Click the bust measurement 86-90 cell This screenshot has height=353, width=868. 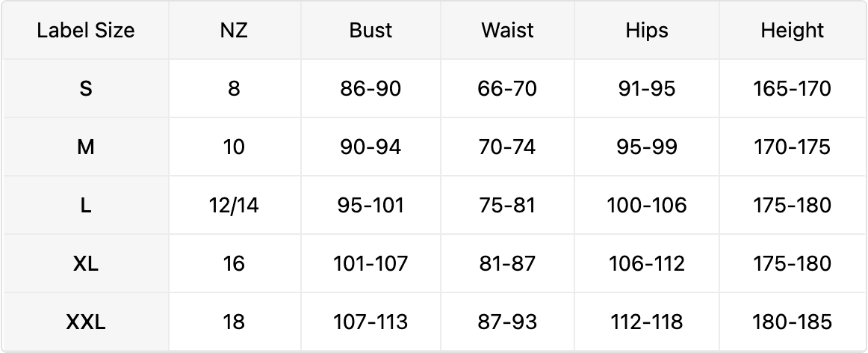[x=371, y=89]
